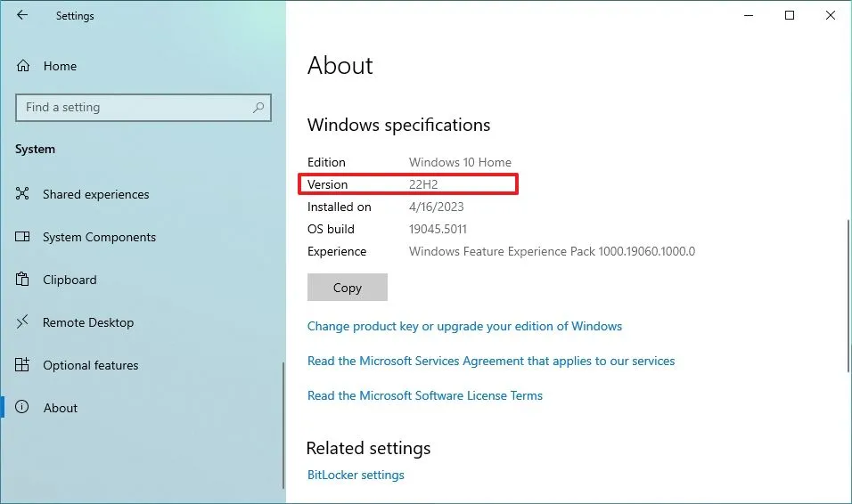
Task: Click the back arrow in Settings
Action: [21, 15]
